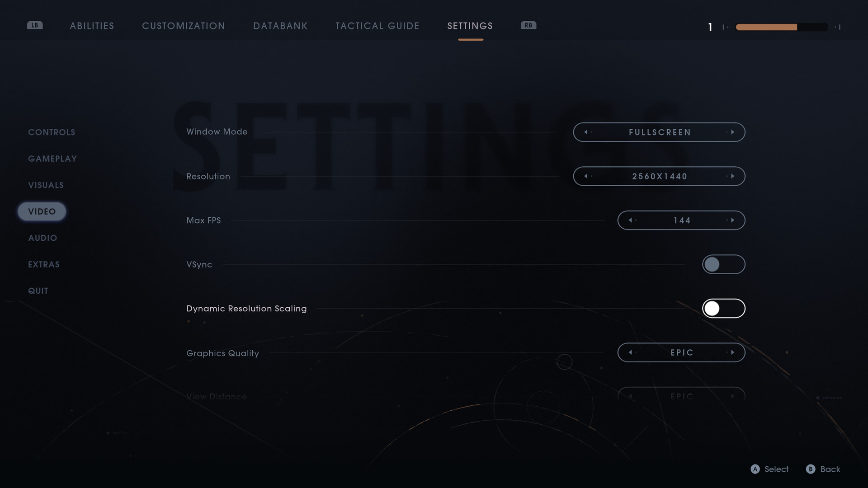
Task: Open the Abilities tab
Action: click(x=92, y=26)
